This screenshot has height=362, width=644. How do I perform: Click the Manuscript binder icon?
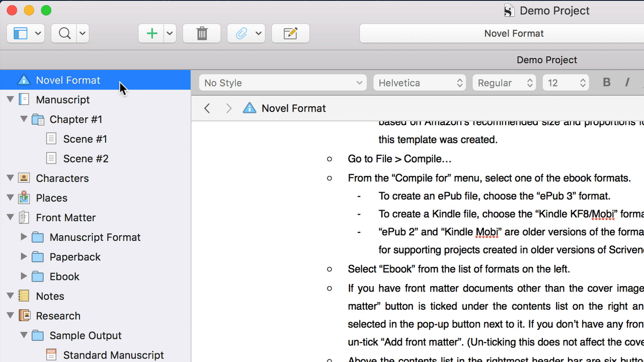(24, 100)
